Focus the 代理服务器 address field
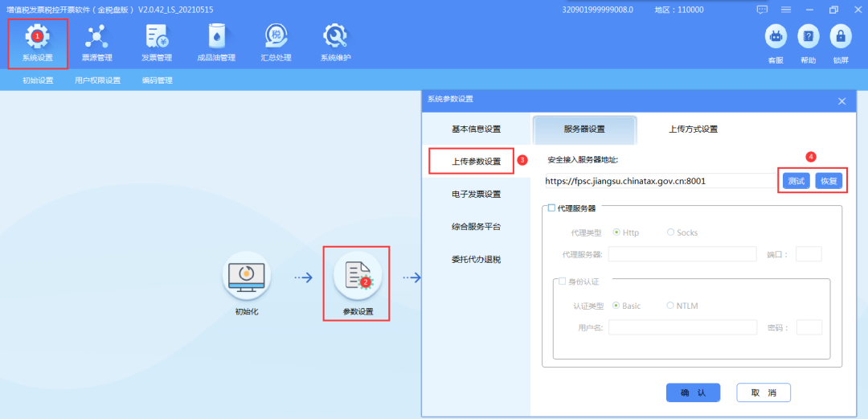 682,254
